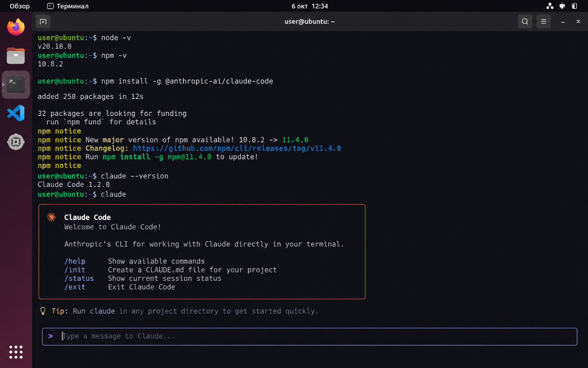Open Firefox from the dock
The width and height of the screenshot is (588, 368).
(x=16, y=27)
